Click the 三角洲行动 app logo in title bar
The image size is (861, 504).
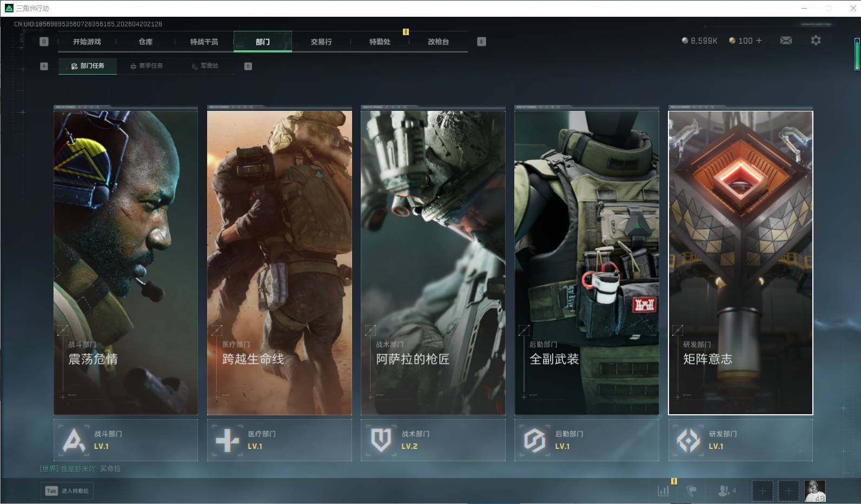click(9, 8)
